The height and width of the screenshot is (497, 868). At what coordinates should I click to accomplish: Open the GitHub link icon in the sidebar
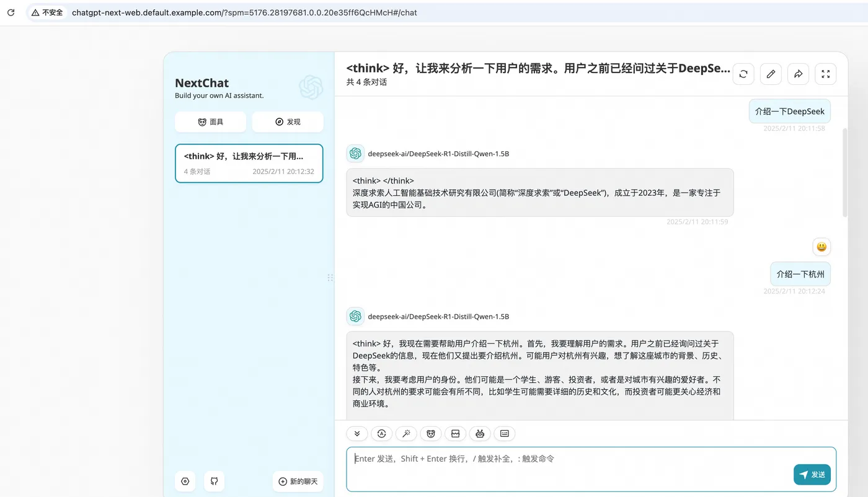[x=214, y=482]
